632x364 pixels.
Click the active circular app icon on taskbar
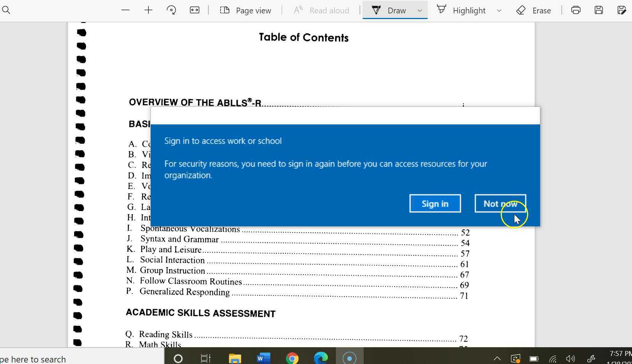(349, 358)
